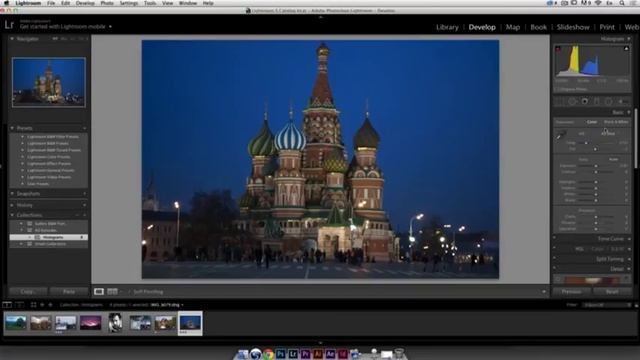The height and width of the screenshot is (360, 640).
Task: Click the Exposure slider handle
Action: click(596, 166)
